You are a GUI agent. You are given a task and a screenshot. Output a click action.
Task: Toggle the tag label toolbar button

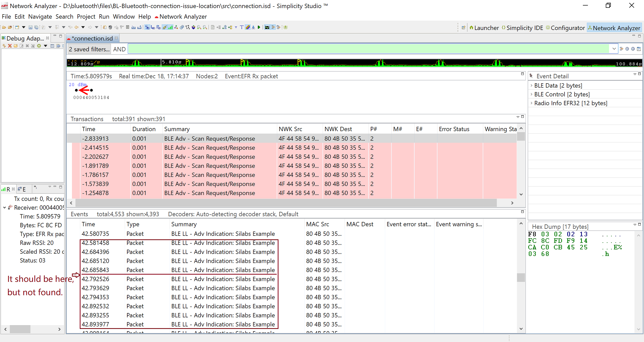point(165,27)
